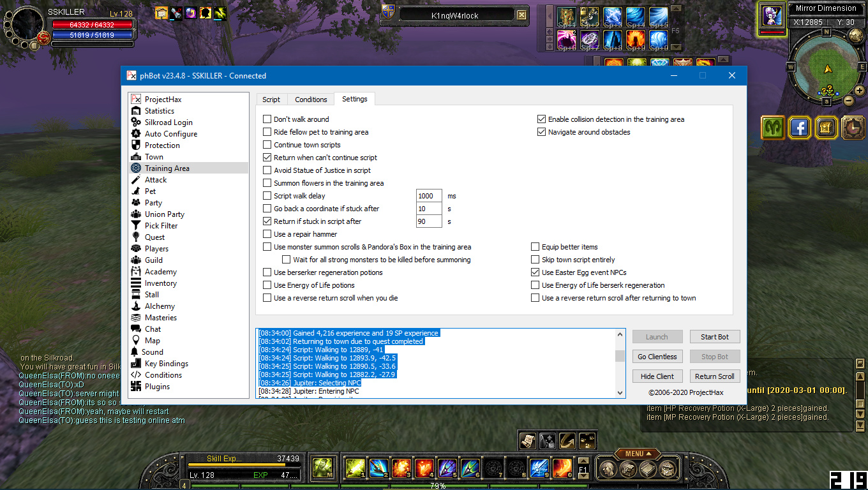Expand the game MENU panel
Viewport: 868px width, 490px height.
(638, 454)
